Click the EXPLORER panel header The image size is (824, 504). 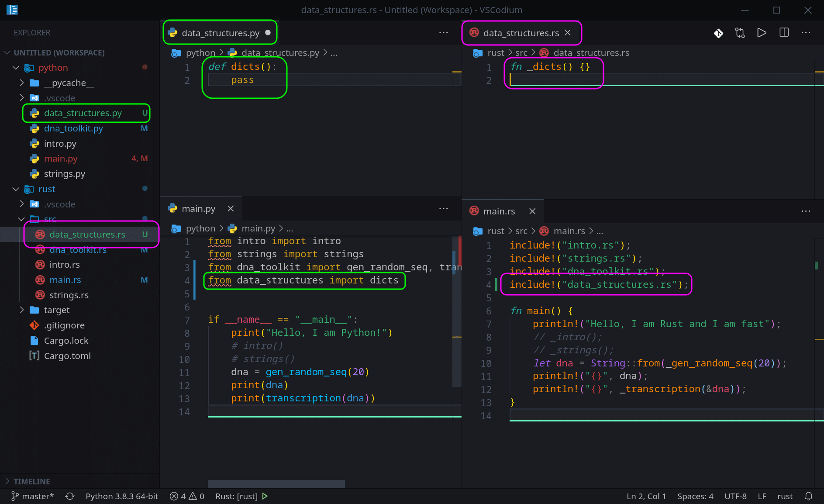[32, 33]
